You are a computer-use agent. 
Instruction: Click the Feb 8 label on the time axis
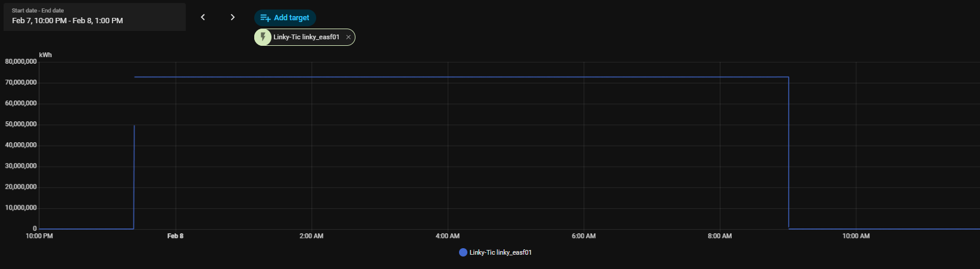click(x=175, y=236)
